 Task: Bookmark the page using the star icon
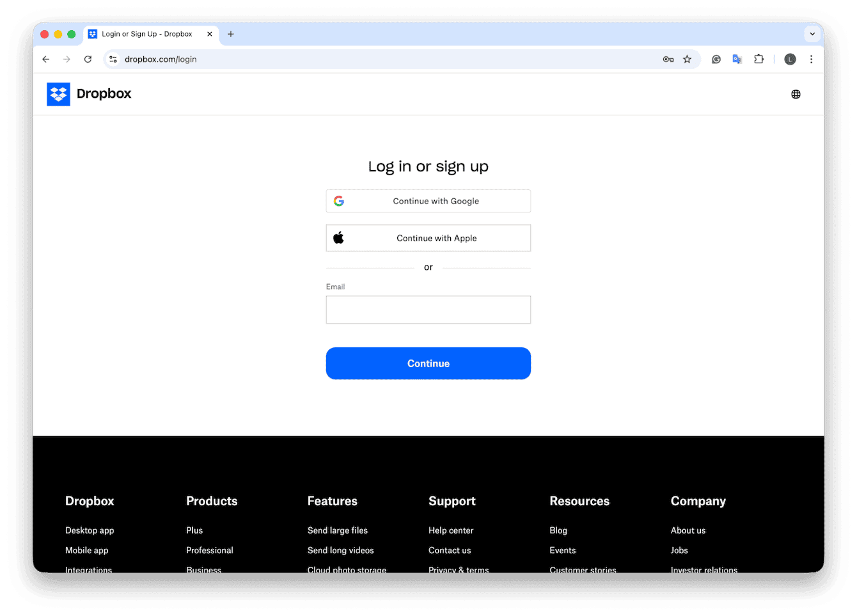tap(688, 59)
